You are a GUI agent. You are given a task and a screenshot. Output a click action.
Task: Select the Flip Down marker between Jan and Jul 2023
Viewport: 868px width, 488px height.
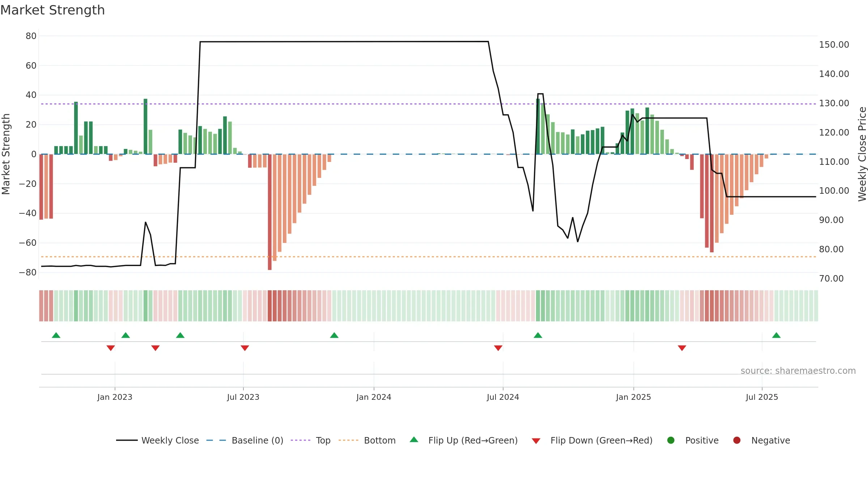pos(156,348)
